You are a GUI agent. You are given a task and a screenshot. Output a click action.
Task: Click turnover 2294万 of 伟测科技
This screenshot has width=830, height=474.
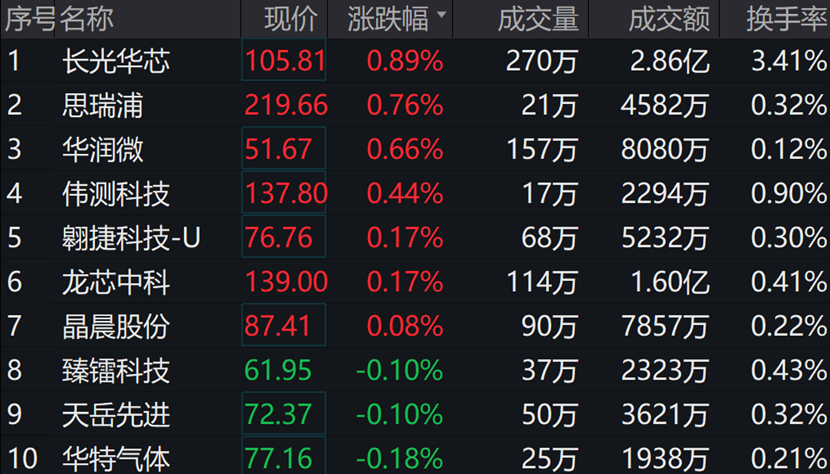[x=665, y=193]
